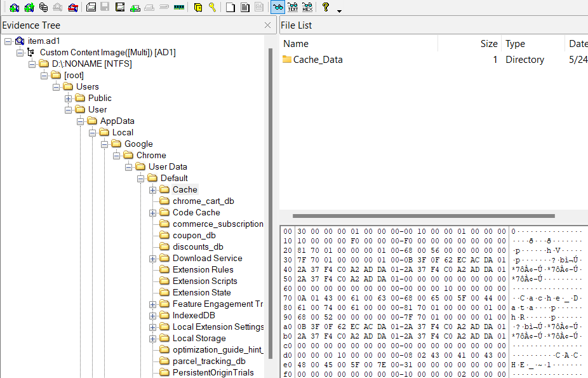
Task: Collapse the AppData folder node
Action: (x=80, y=121)
